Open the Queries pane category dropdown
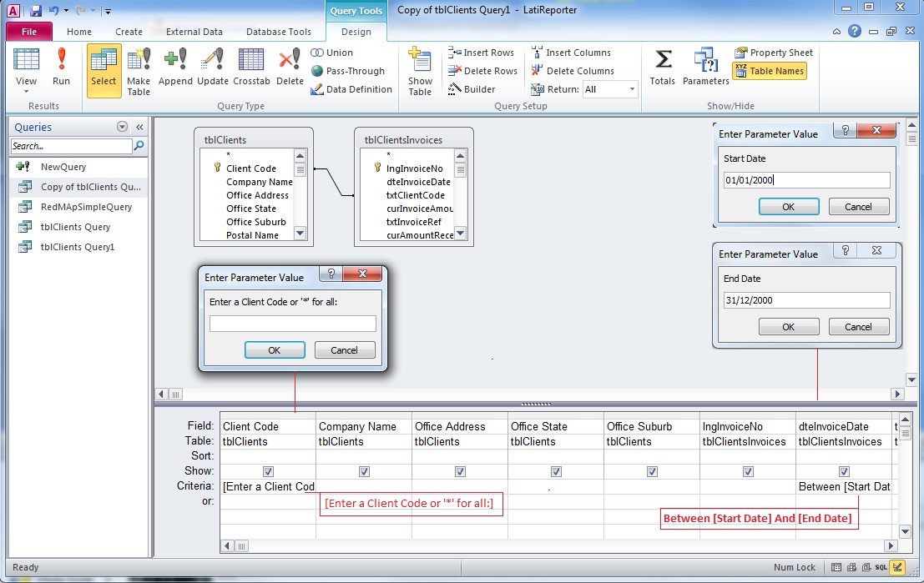Image resolution: width=924 pixels, height=583 pixels. coord(123,128)
